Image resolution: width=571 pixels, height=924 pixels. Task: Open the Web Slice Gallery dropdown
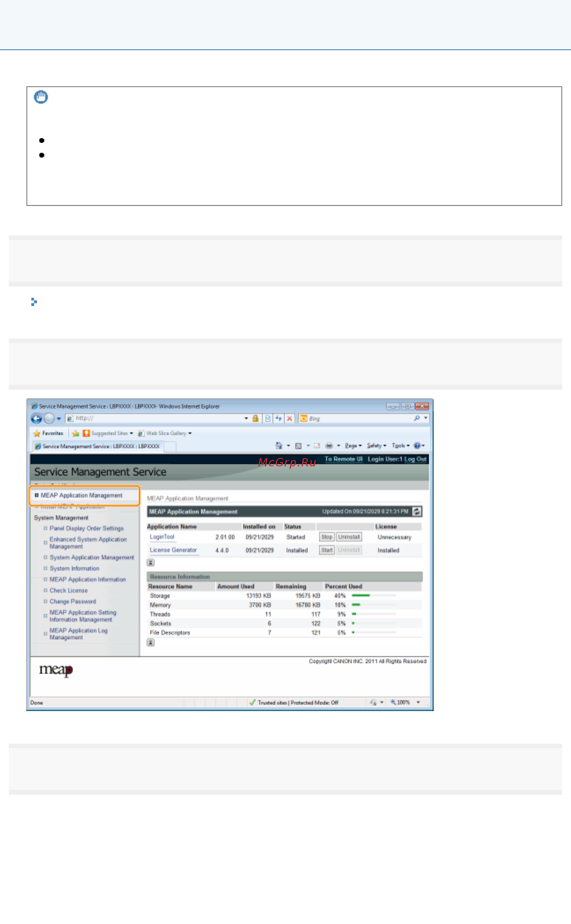(x=165, y=433)
